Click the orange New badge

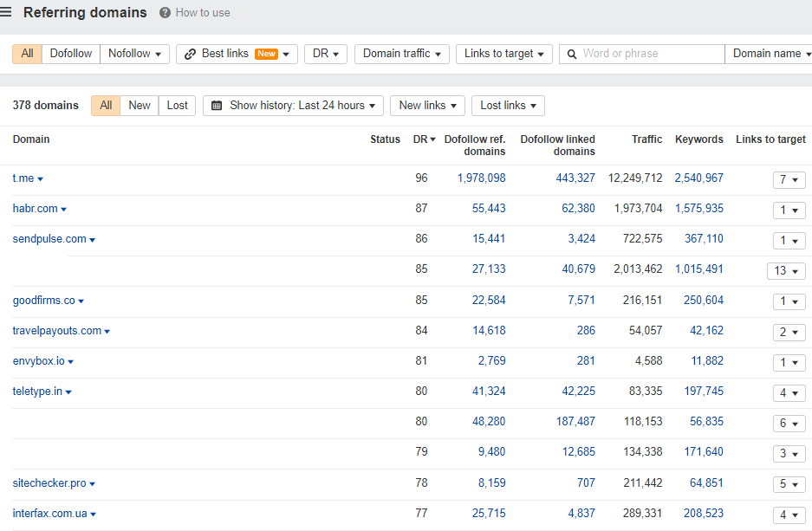click(x=266, y=54)
